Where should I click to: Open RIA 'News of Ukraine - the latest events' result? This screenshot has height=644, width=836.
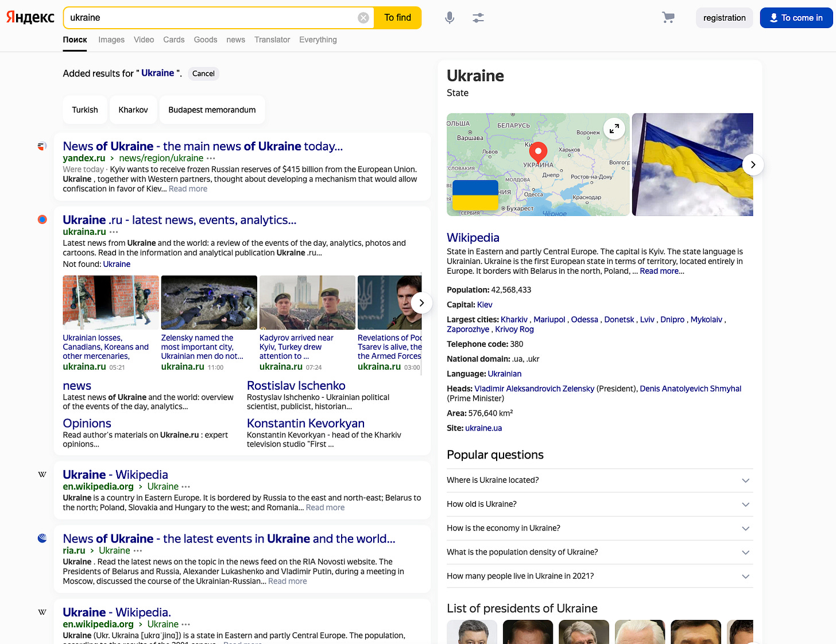(229, 539)
